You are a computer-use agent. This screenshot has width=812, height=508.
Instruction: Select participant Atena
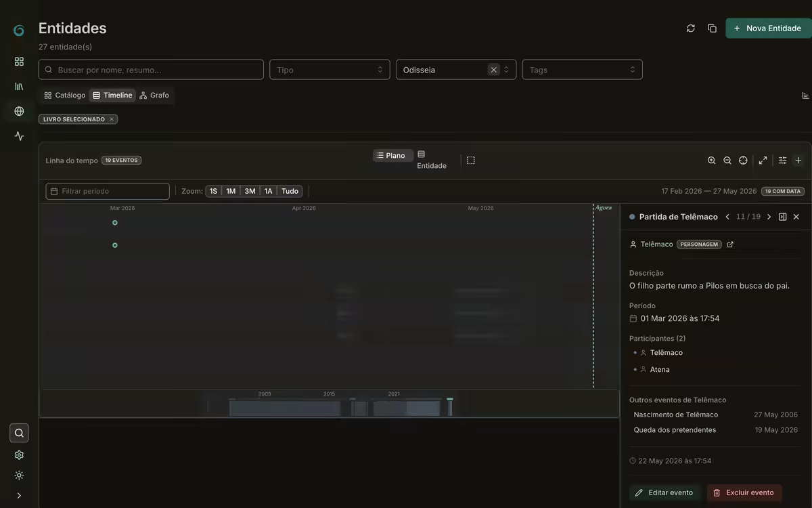[x=660, y=370]
